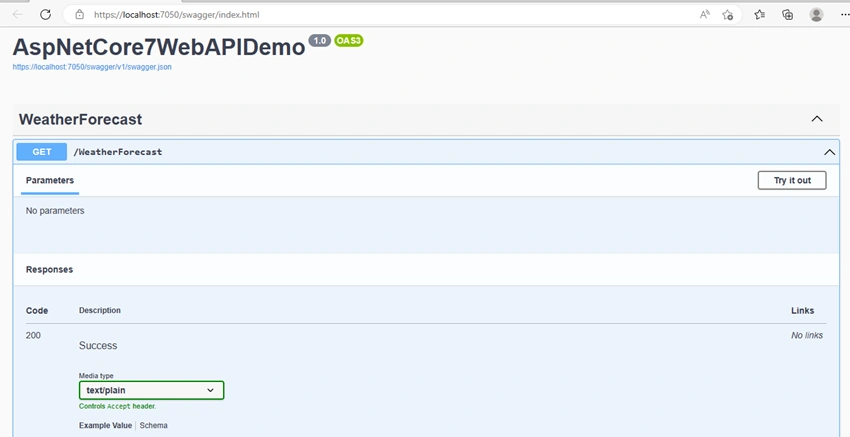Open the browser profile avatar

[x=816, y=15]
